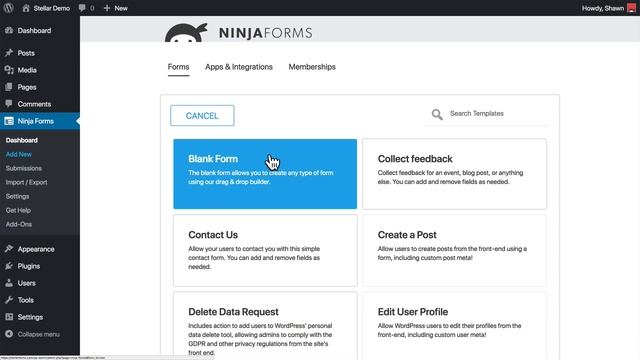Image resolution: width=640 pixels, height=360 pixels.
Task: Open the Ninja Forms Dashboard submenu link
Action: point(22,140)
